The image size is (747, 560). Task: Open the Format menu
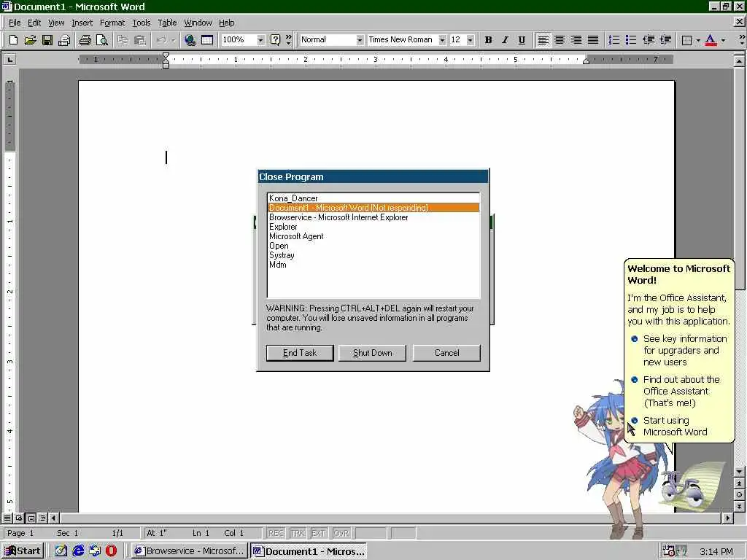click(112, 23)
